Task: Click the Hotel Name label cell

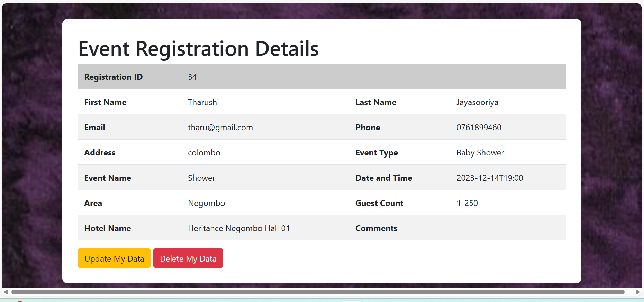Action: point(108,228)
